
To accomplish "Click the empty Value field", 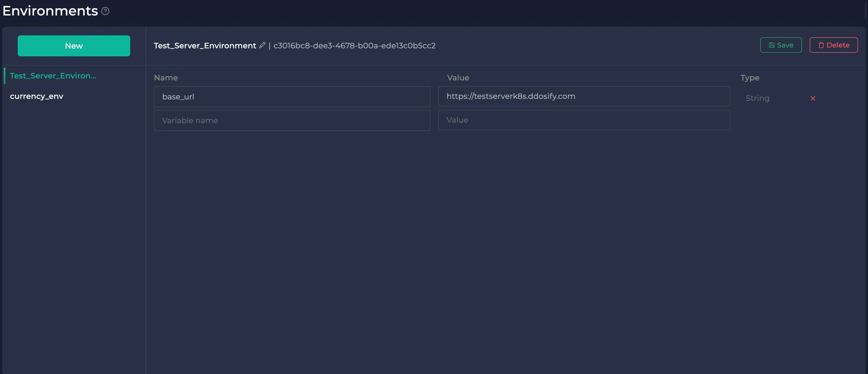I will (584, 120).
